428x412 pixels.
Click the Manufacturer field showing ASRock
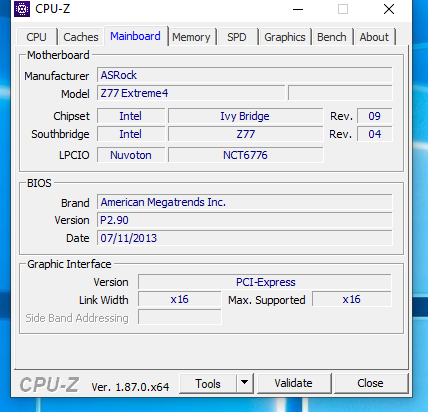tap(245, 75)
